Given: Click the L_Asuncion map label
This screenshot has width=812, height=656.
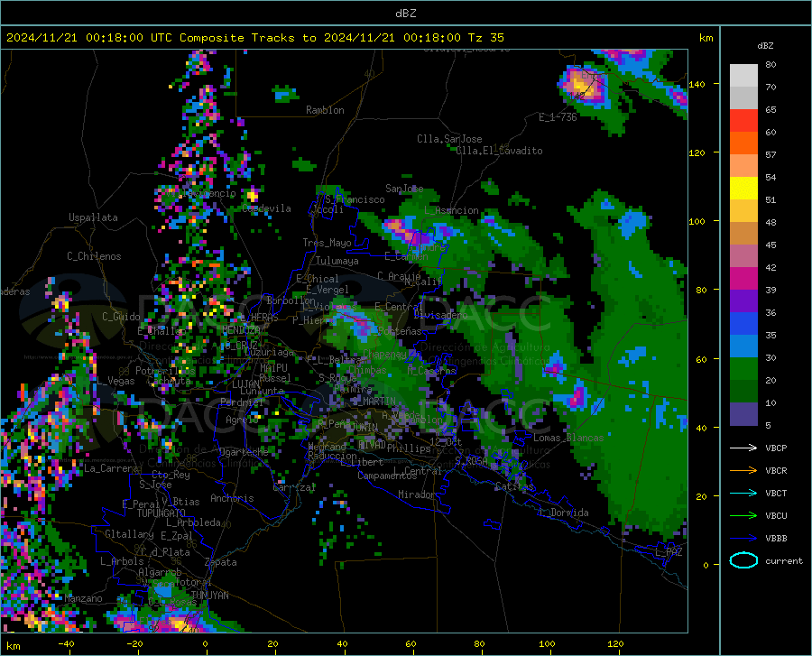Looking at the screenshot, I should point(451,210).
